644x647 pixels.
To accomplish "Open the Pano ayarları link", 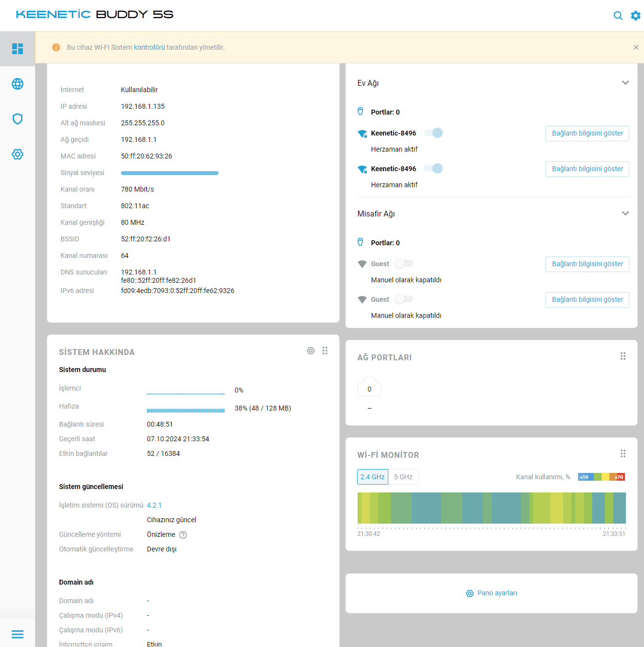I will [x=492, y=593].
